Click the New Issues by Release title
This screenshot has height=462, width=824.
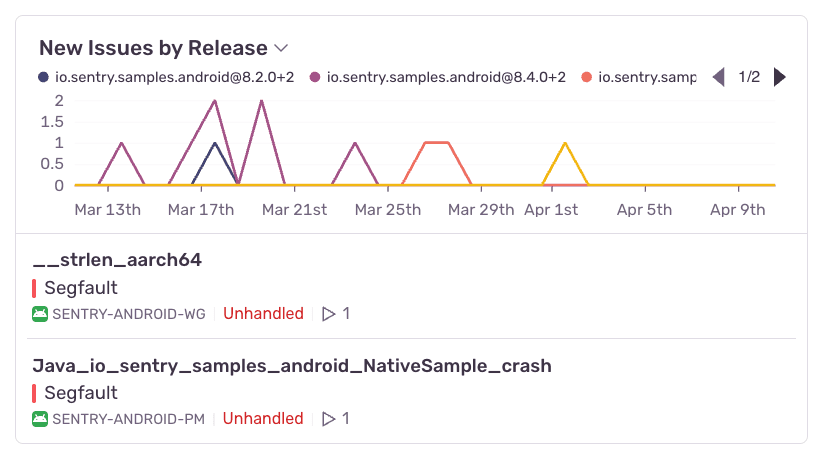click(x=153, y=48)
